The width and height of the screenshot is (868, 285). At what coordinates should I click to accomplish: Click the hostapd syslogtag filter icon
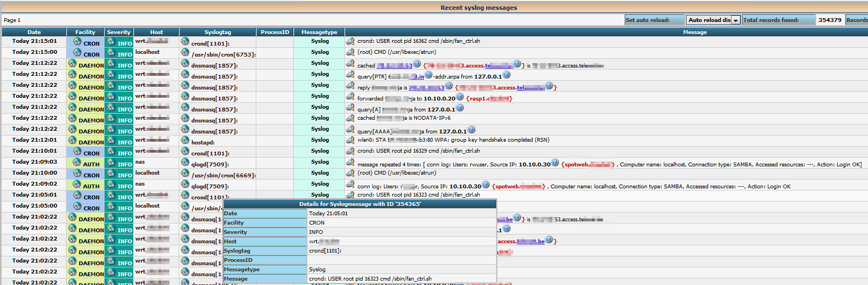[x=185, y=141]
